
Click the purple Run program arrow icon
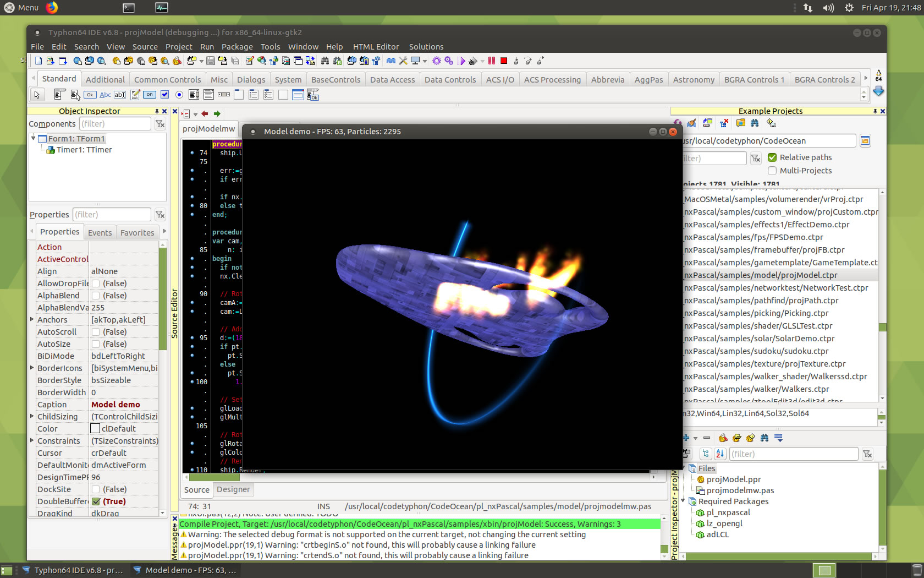tap(461, 61)
